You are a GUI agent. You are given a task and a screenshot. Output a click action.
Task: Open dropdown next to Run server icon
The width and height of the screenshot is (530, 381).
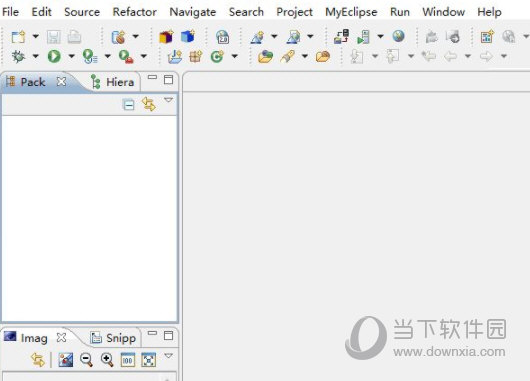(380, 36)
